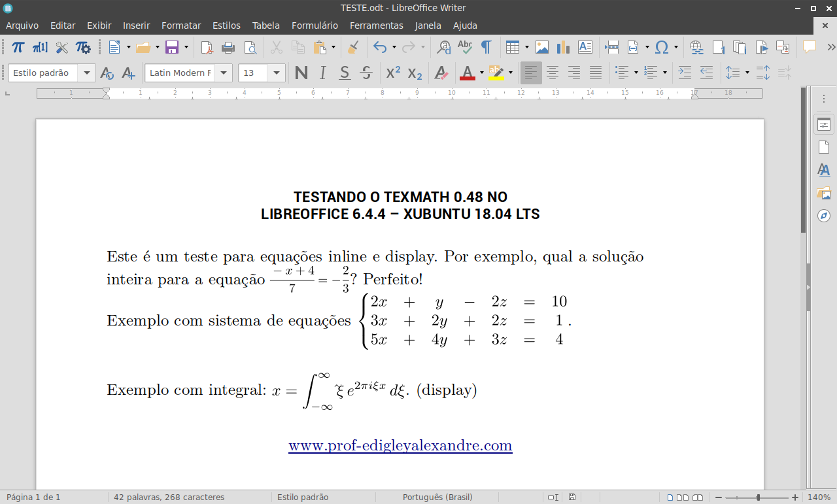Toggle strikethrough formatting
Image resolution: width=837 pixels, height=504 pixels.
click(x=366, y=73)
